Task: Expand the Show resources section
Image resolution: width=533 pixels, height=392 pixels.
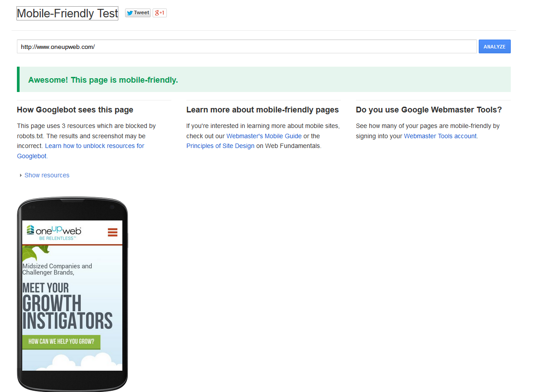Action: [x=44, y=175]
